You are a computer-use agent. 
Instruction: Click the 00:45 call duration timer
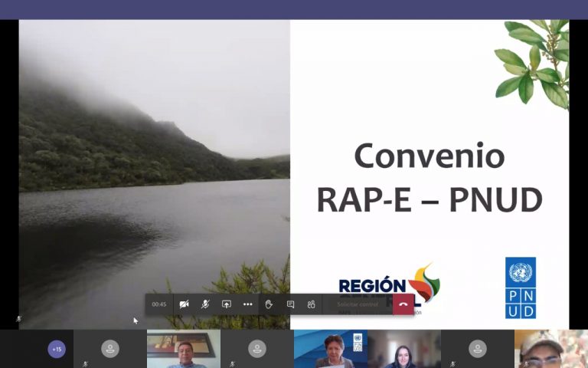[159, 304]
